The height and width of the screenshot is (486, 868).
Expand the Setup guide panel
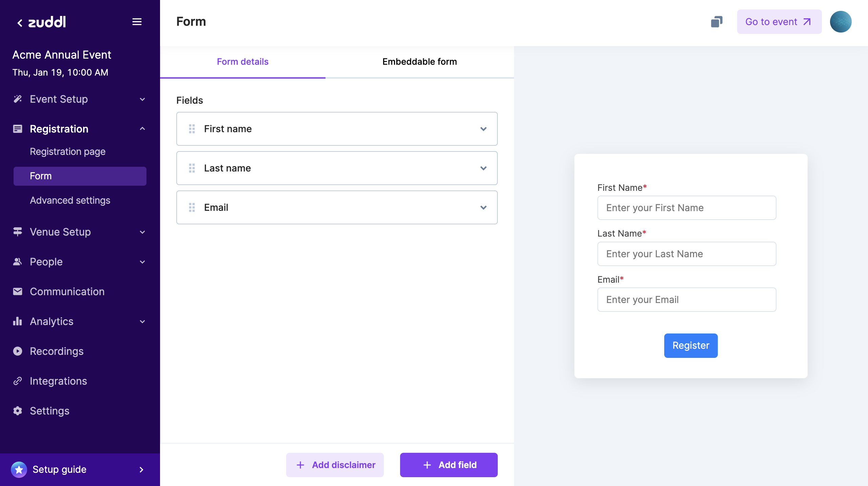(141, 469)
